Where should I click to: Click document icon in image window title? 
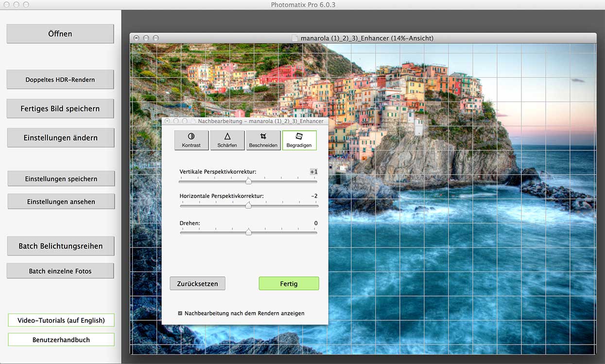point(294,38)
